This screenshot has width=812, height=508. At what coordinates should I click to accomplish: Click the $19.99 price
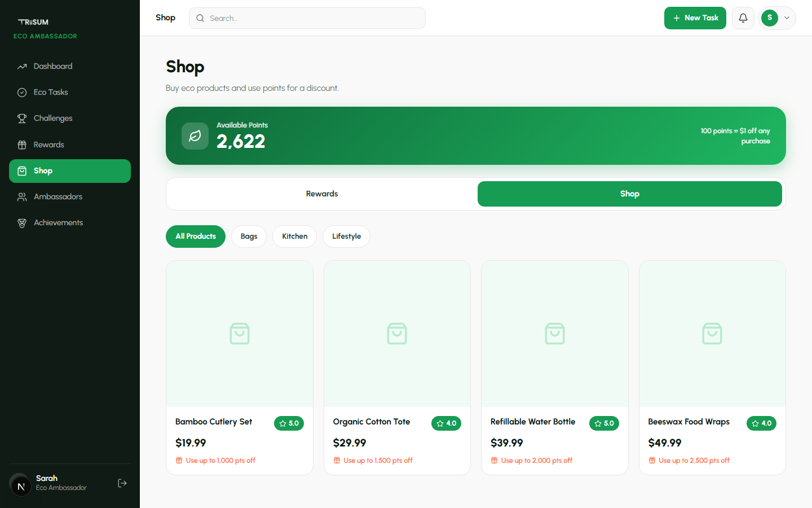[191, 443]
